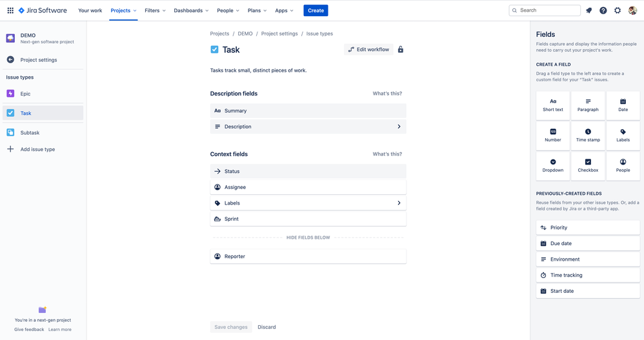Select the Reporter field row
The width and height of the screenshot is (644, 340).
click(x=308, y=256)
